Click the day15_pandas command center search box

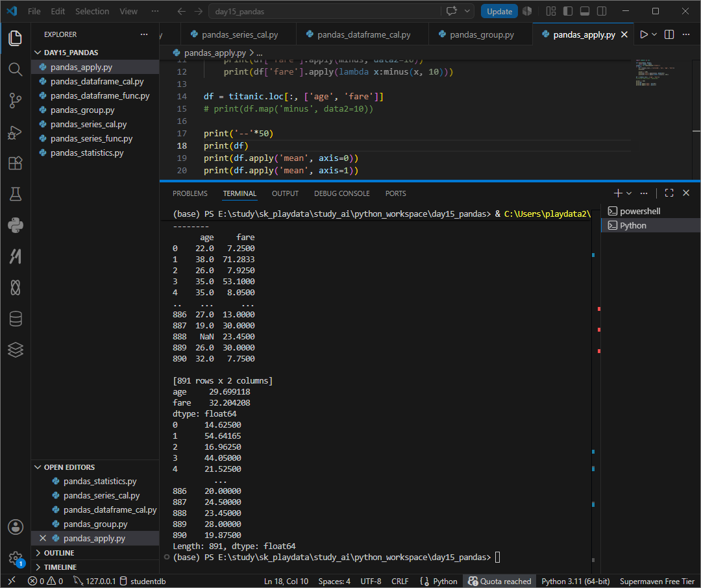(325, 11)
